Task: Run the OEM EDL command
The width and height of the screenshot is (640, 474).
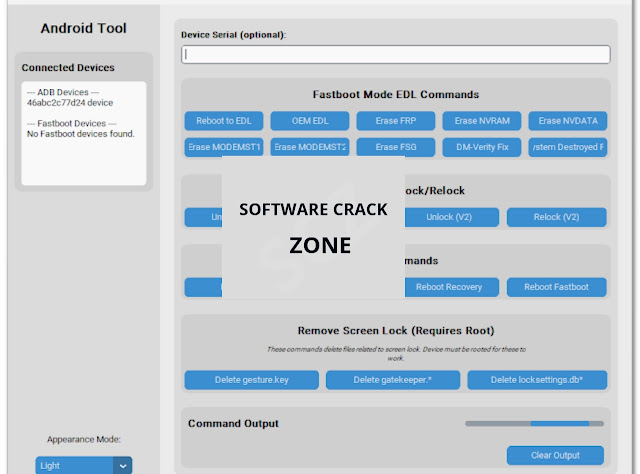Action: [310, 121]
